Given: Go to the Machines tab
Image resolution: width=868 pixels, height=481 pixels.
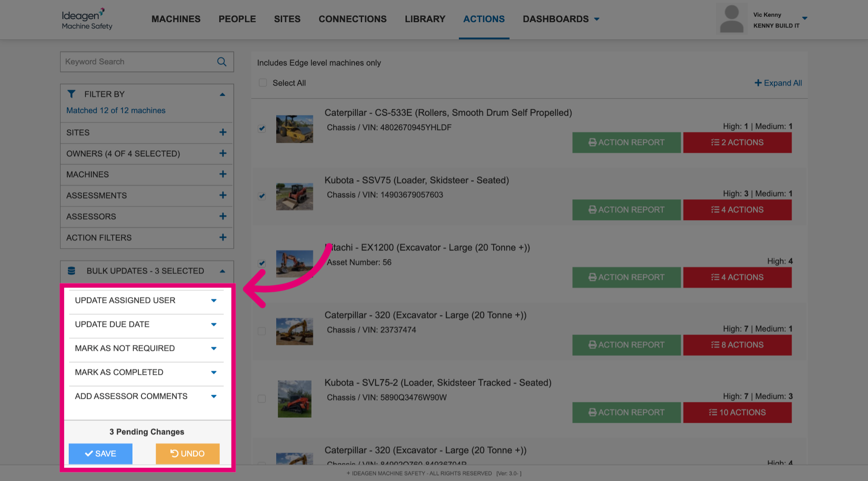Looking at the screenshot, I should point(176,19).
